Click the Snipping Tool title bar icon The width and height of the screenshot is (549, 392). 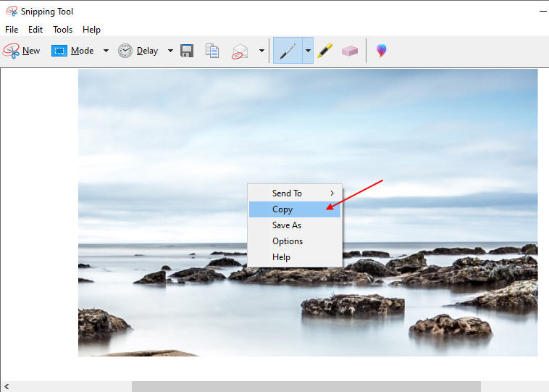[12, 11]
